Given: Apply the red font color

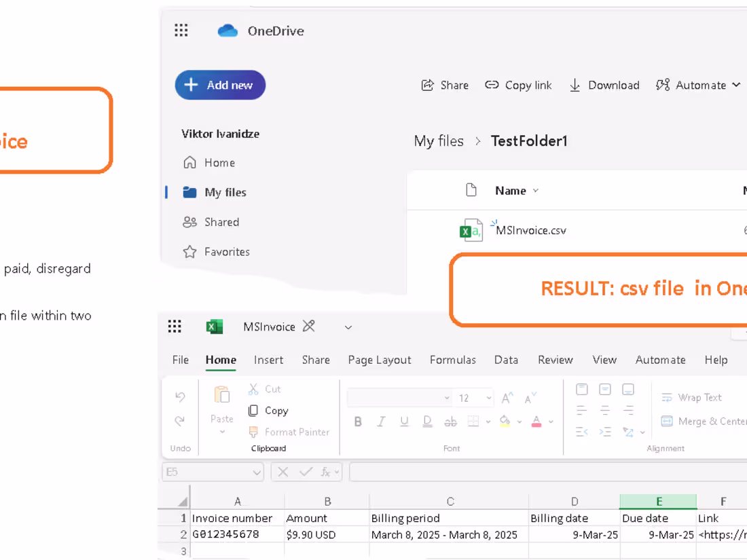Looking at the screenshot, I should pyautogui.click(x=536, y=422).
